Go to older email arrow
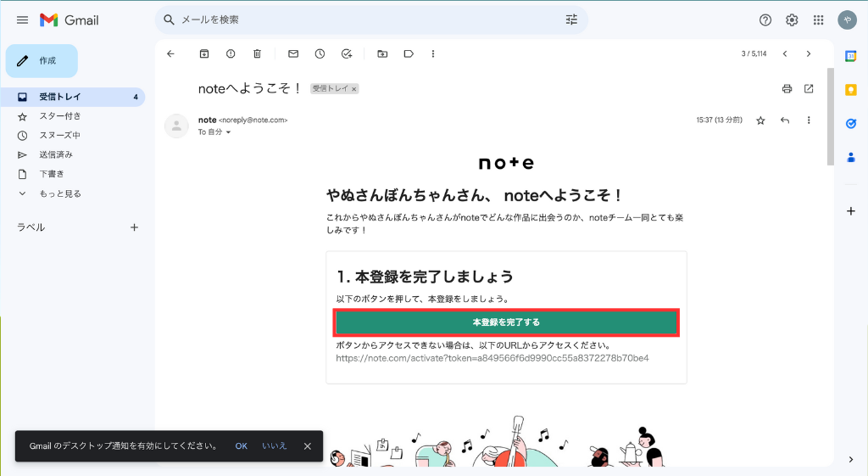This screenshot has height=476, width=868. point(808,53)
